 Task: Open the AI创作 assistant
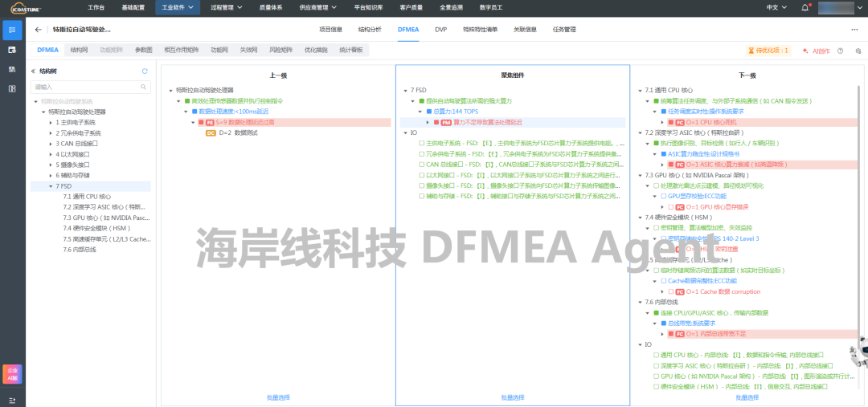817,50
